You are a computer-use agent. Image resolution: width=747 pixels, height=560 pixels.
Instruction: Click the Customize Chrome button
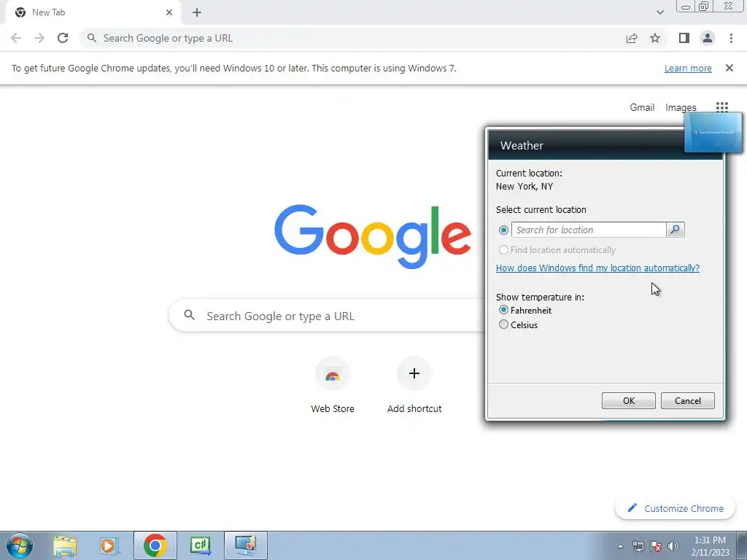click(675, 508)
